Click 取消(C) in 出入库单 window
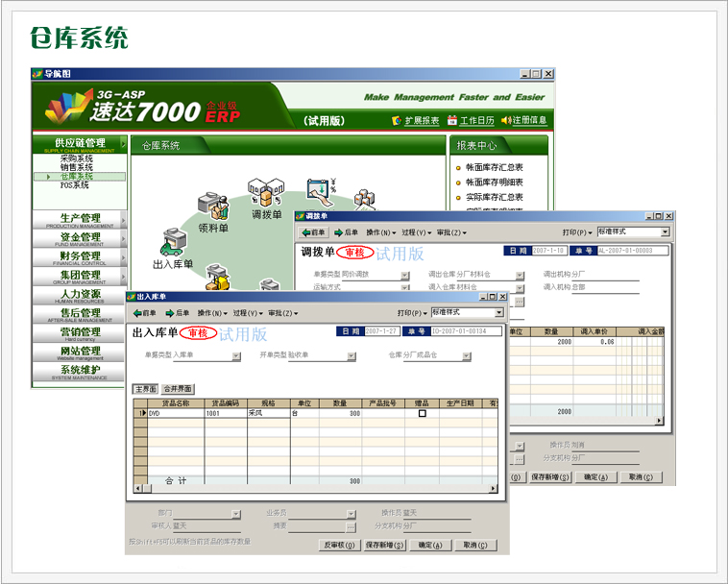Viewport: 728px width, 584px height. (x=475, y=545)
